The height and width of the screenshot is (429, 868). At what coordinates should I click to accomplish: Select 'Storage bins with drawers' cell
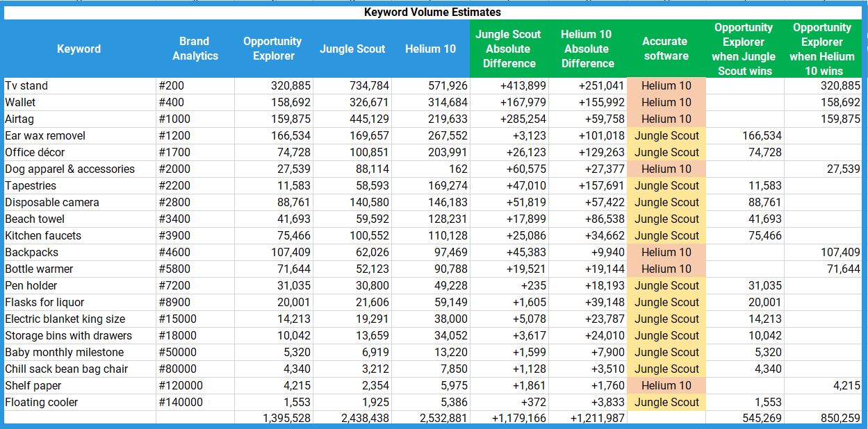pos(79,336)
